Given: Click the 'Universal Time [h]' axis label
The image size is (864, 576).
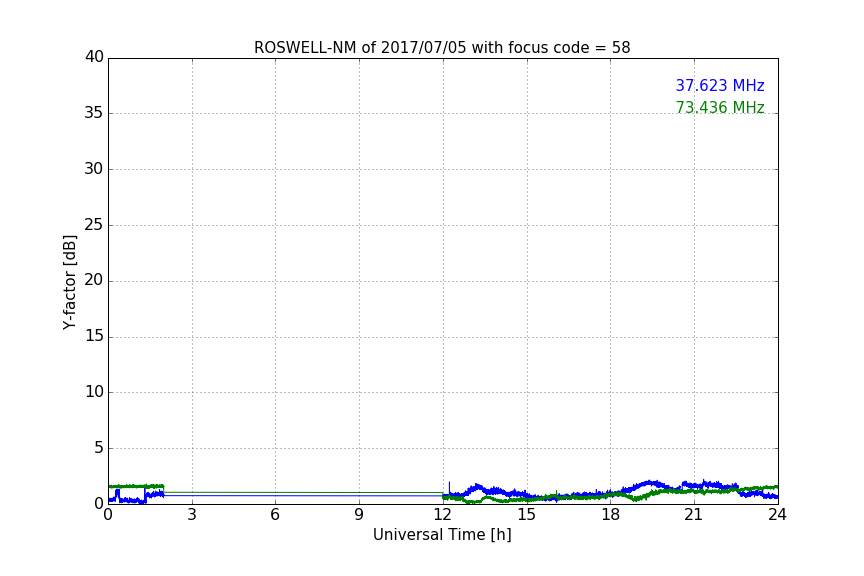Looking at the screenshot, I should tap(442, 535).
